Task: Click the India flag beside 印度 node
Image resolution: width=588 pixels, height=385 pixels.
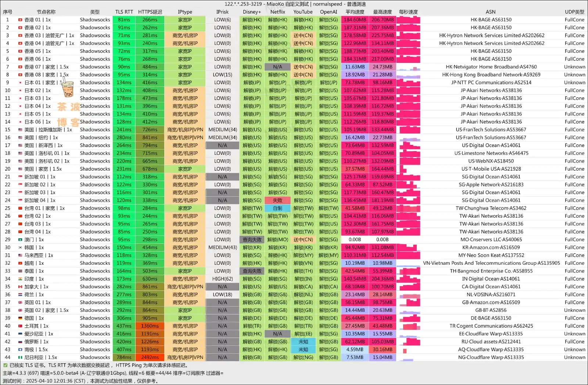Action: (x=20, y=279)
